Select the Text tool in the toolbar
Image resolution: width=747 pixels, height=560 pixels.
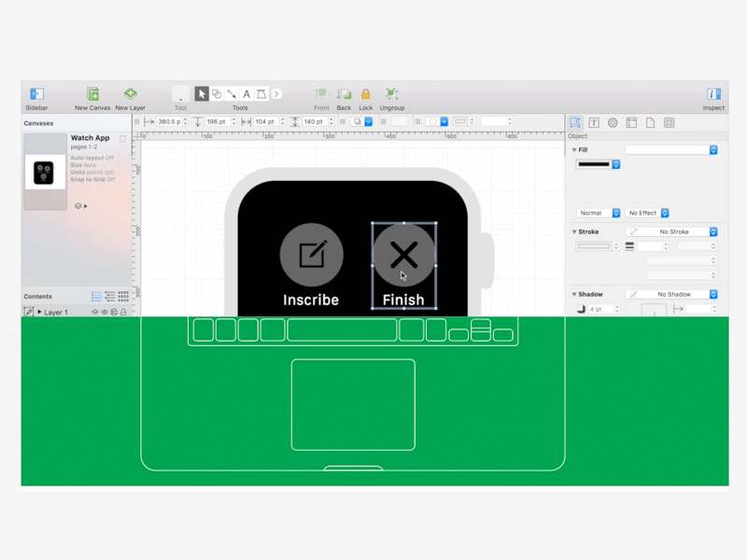pyautogui.click(x=247, y=93)
